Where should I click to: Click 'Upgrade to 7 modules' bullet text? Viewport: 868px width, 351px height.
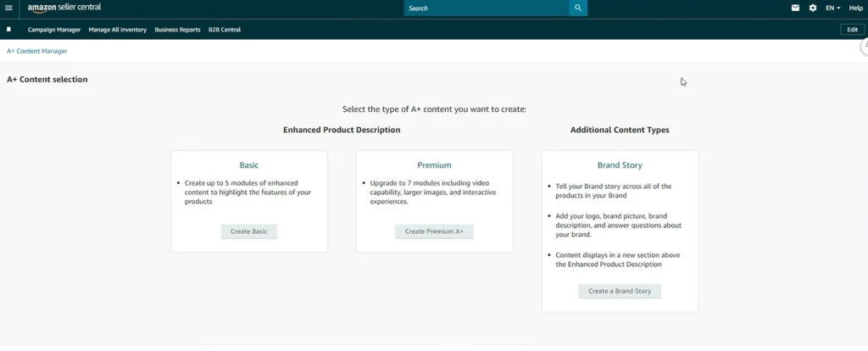(433, 192)
